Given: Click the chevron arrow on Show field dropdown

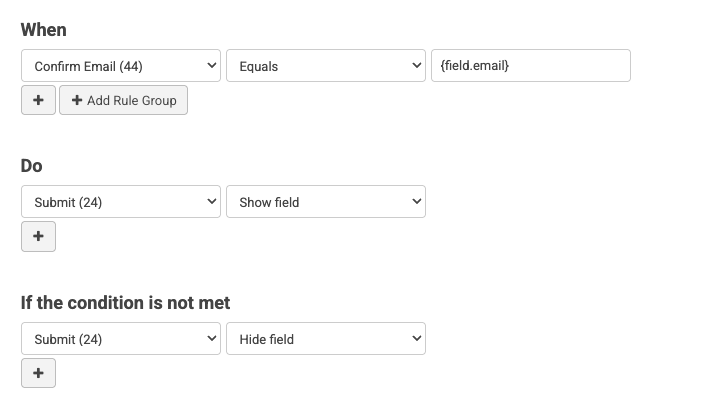Looking at the screenshot, I should (x=416, y=202).
